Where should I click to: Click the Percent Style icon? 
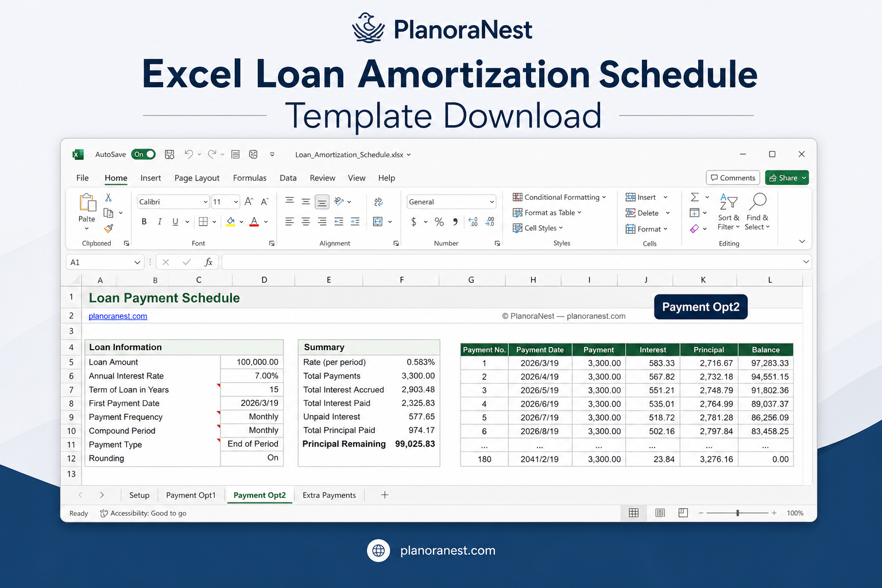439,222
